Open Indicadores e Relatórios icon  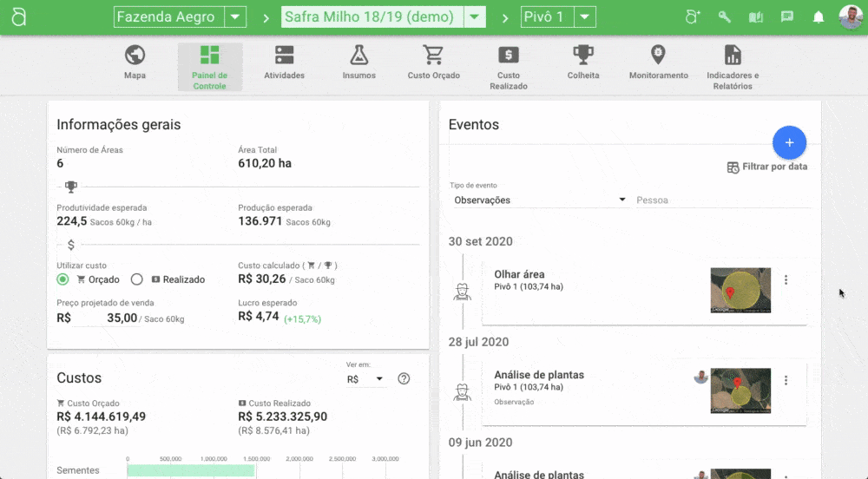[733, 56]
